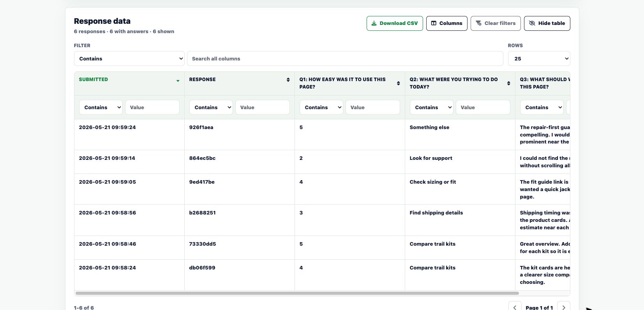Image resolution: width=644 pixels, height=310 pixels.
Task: Focus the Response column Value field
Action: 263,107
